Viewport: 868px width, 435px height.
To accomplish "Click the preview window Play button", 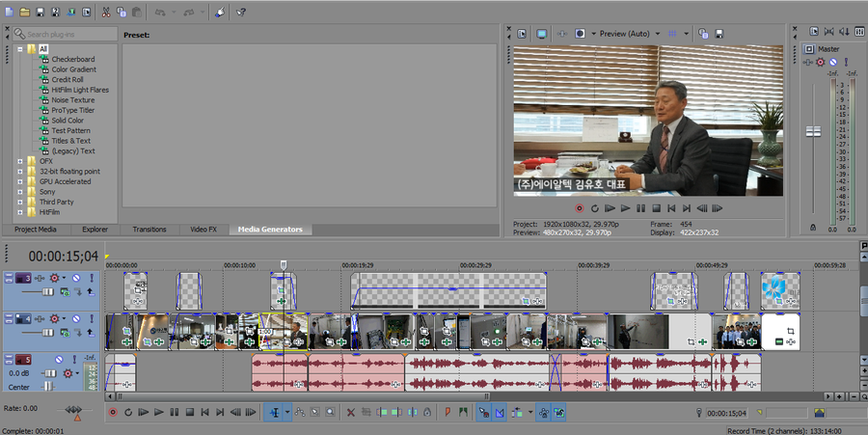I will [625, 208].
